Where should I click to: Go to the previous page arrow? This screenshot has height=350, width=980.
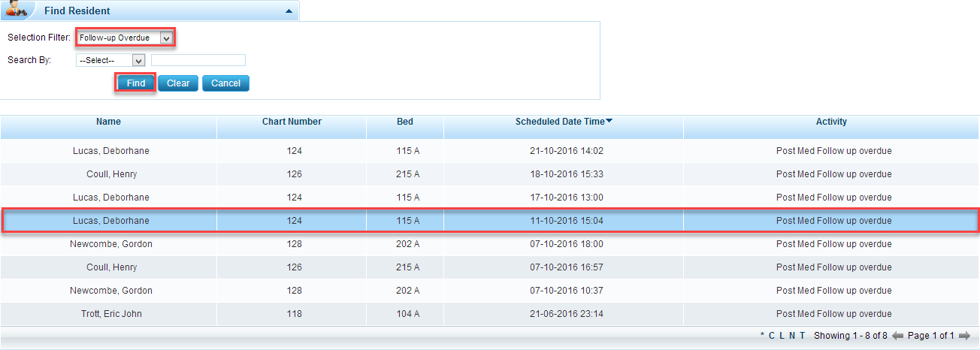point(897,336)
